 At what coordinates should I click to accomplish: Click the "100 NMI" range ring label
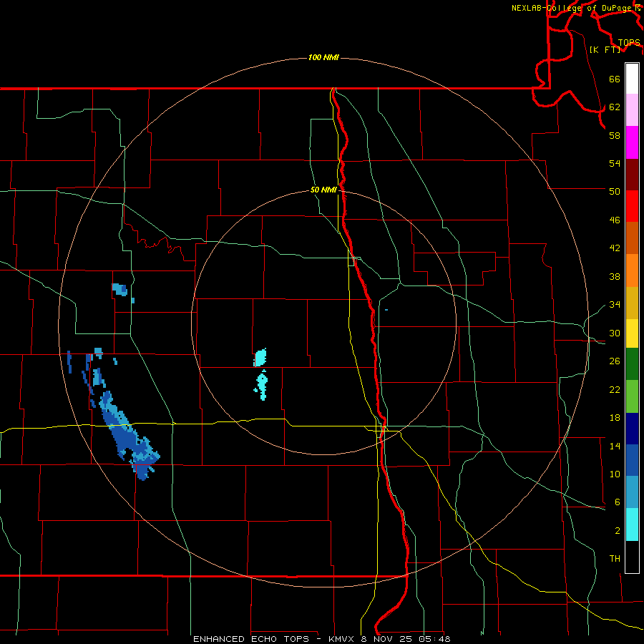click(323, 57)
